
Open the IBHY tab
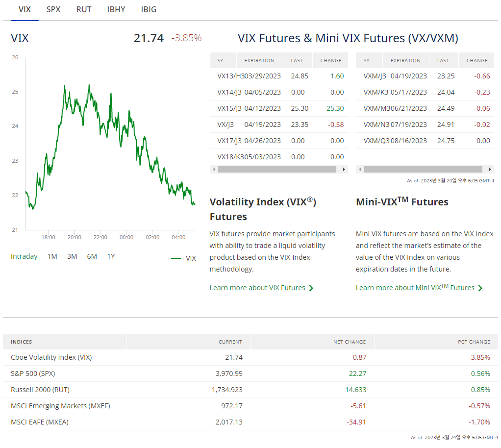pyautogui.click(x=116, y=10)
